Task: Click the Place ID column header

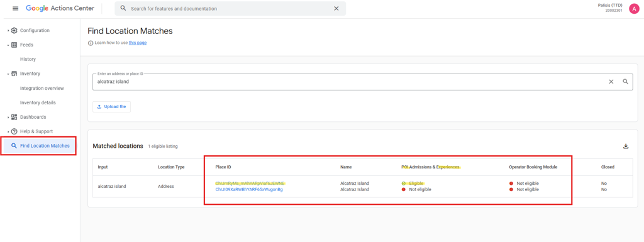Action: tap(223, 167)
